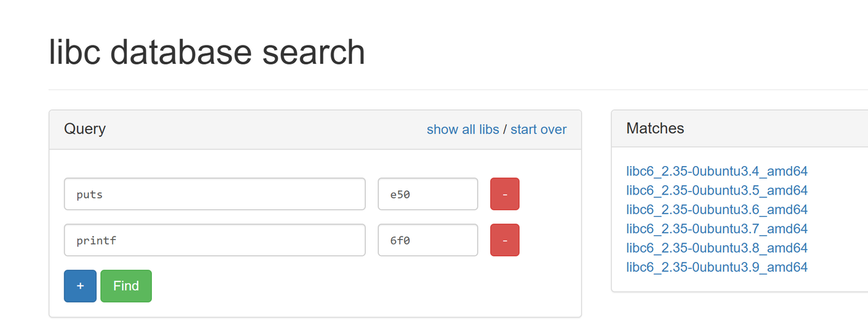Open libc6_2.35-0ubuntu3.6_amd64 match

[x=717, y=209]
